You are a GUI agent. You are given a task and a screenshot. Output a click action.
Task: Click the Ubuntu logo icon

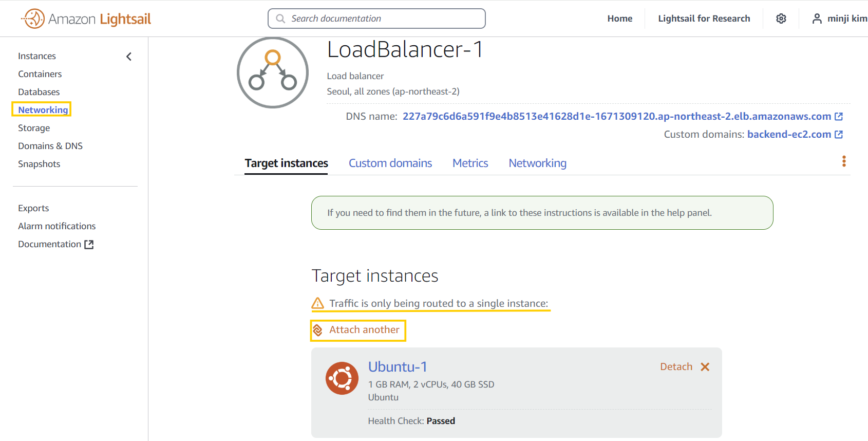(342, 378)
